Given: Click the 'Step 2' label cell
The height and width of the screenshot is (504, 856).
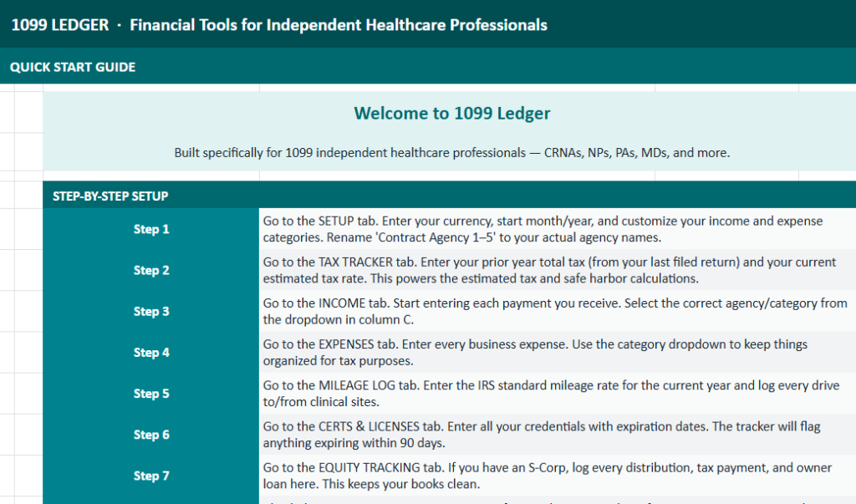Looking at the screenshot, I should click(x=151, y=270).
